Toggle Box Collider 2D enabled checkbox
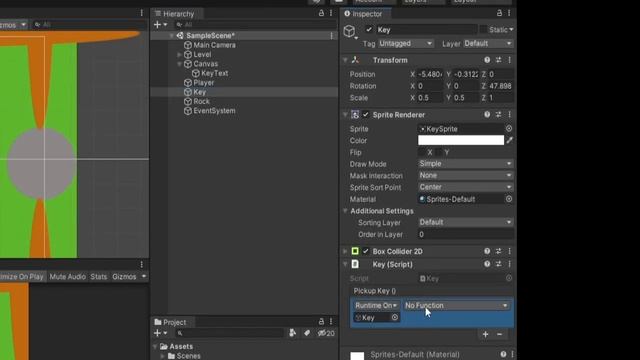This screenshot has width=640, height=360. coord(366,251)
